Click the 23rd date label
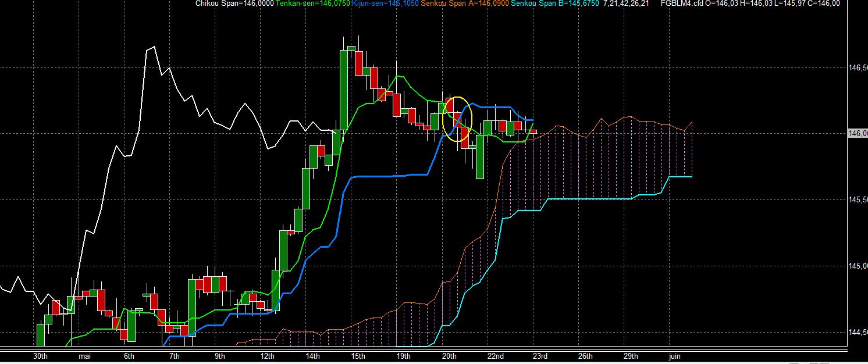 540,356
